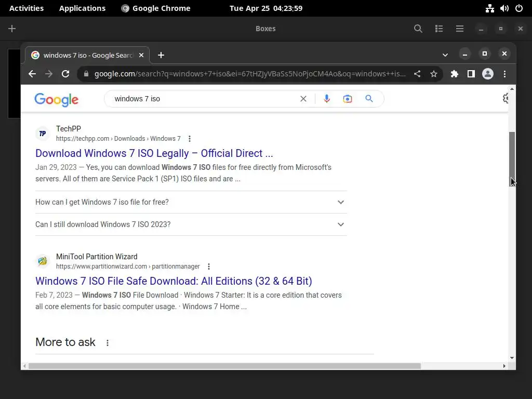Click the vertical page scrollbar thumb

point(512,159)
